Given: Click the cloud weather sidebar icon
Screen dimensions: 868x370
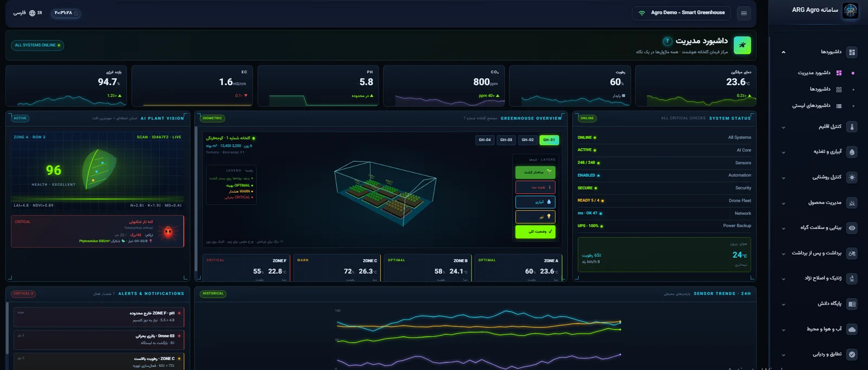Looking at the screenshot, I should 852,329.
